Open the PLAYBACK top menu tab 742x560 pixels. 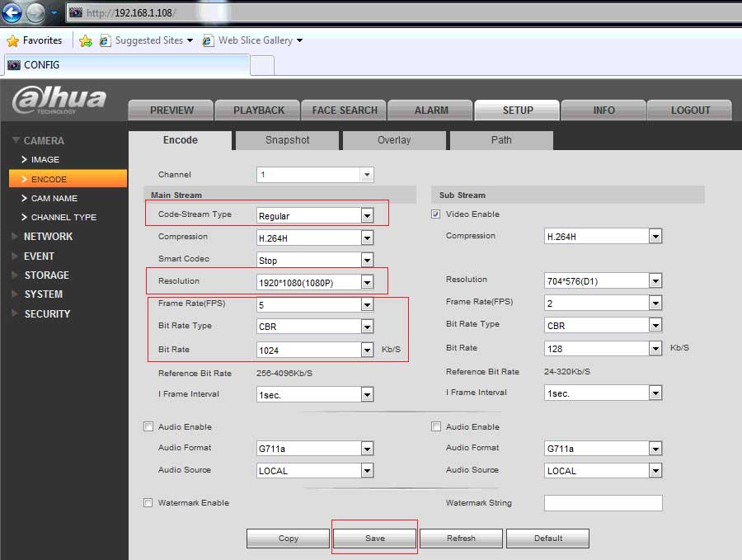pos(258,110)
